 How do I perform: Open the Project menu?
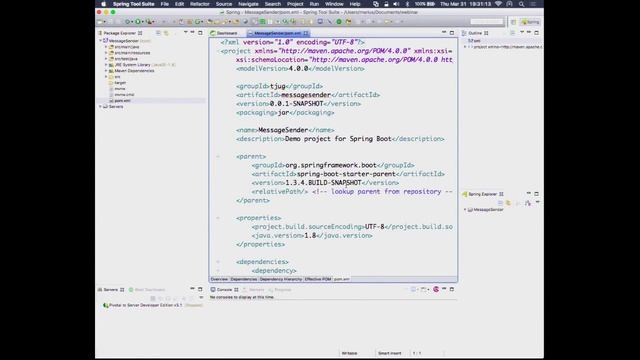[295, 4]
